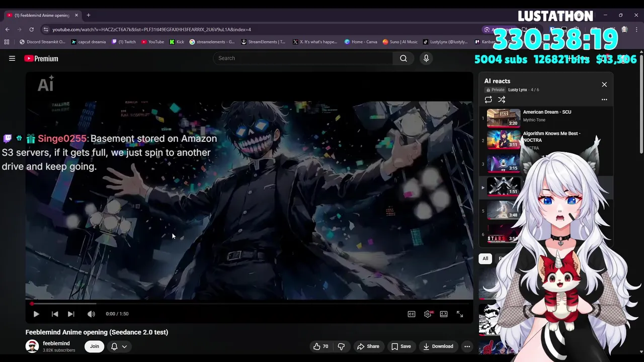Viewport: 644px width, 362px height.
Task: Open player settings gear
Action: tap(428, 314)
